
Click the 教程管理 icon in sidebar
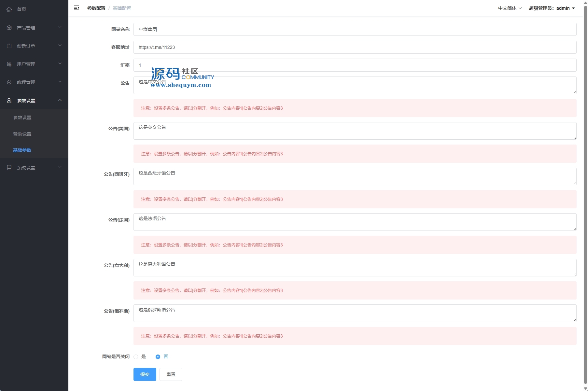[x=9, y=82]
